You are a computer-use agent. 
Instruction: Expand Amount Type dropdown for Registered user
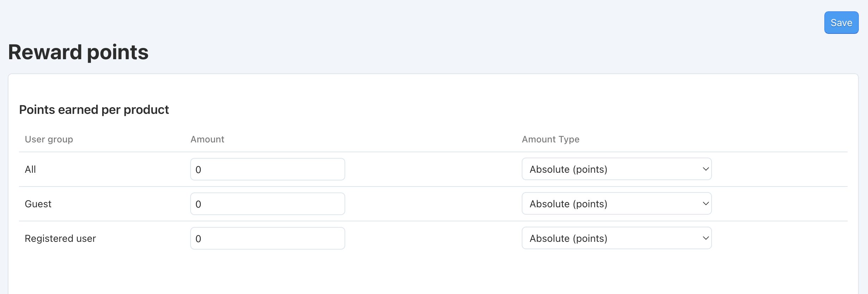(x=617, y=238)
